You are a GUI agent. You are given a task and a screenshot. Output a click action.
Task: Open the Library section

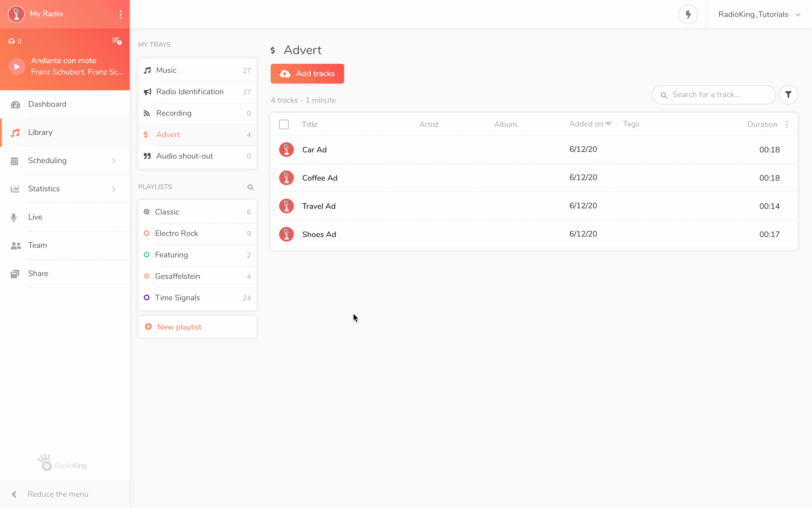pyautogui.click(x=65, y=132)
